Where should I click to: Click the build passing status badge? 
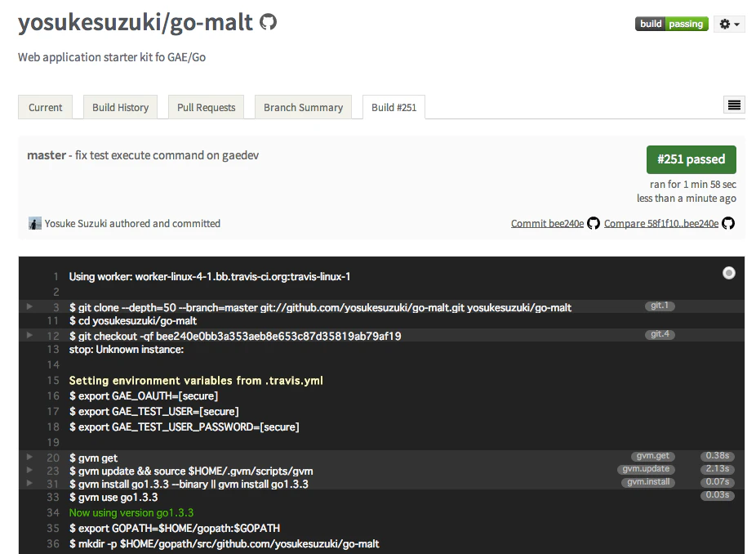coord(672,24)
